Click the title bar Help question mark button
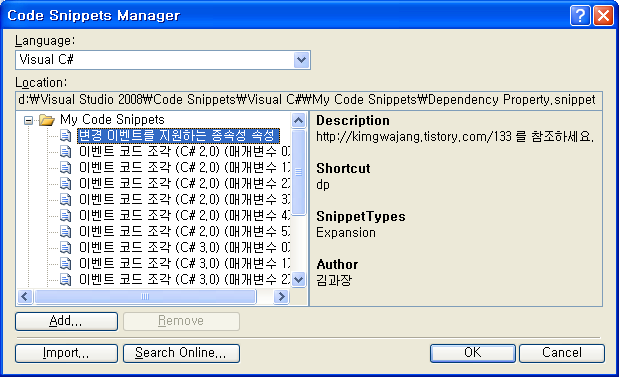This screenshot has width=619, height=377. (580, 16)
